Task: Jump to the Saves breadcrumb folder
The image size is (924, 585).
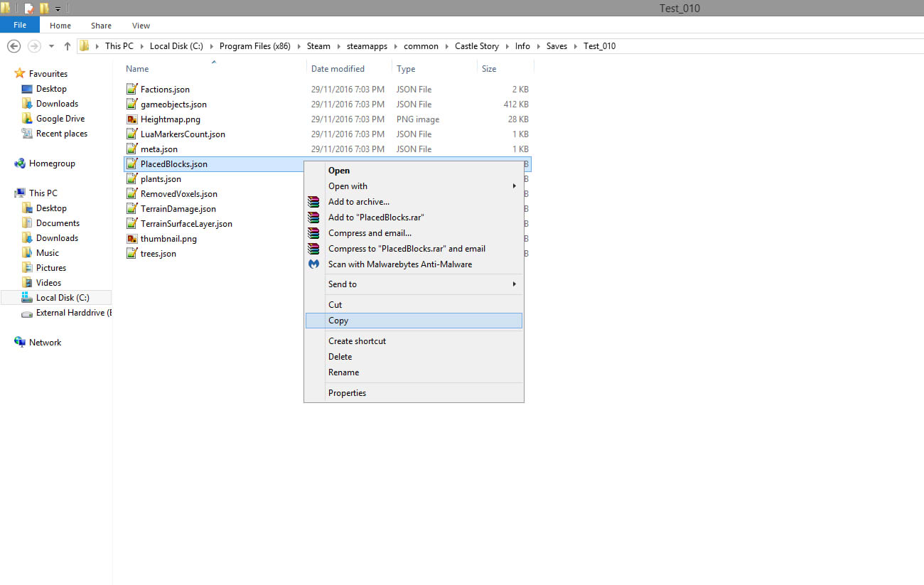Action: click(x=557, y=46)
